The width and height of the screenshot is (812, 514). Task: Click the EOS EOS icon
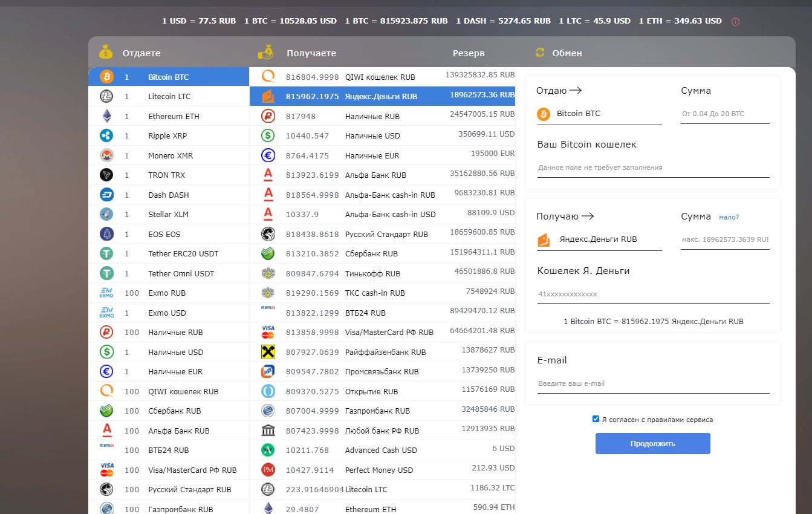coord(106,234)
